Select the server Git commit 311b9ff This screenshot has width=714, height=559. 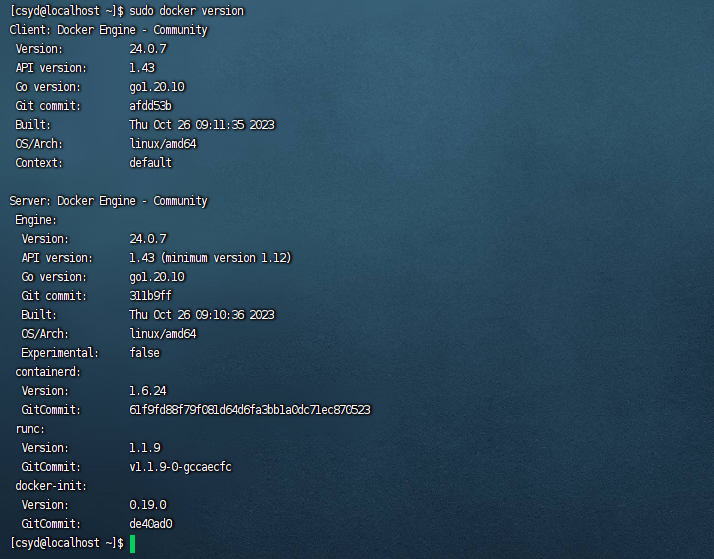coord(151,296)
